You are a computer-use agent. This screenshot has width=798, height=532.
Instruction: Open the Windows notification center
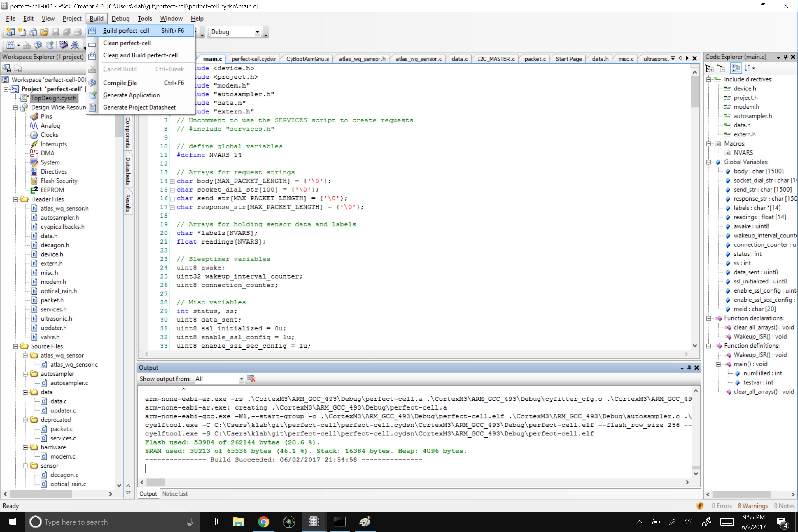tap(782, 522)
